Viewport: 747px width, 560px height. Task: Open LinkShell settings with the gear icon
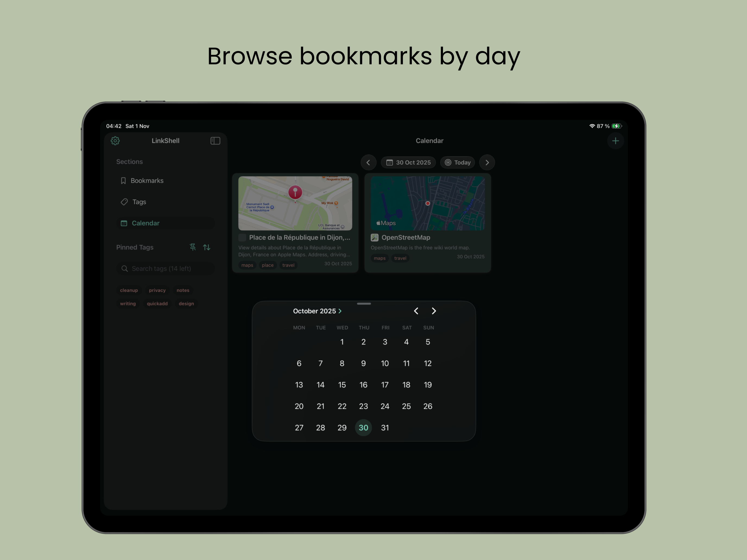coord(115,141)
